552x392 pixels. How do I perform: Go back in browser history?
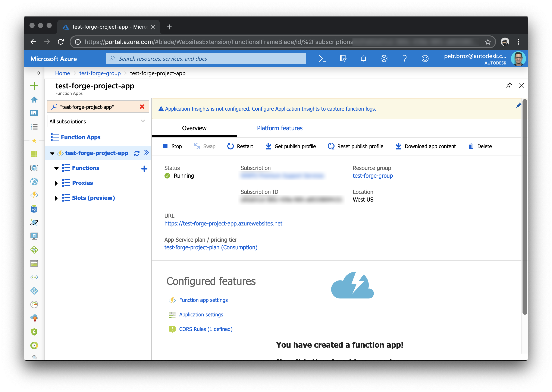[x=33, y=42]
